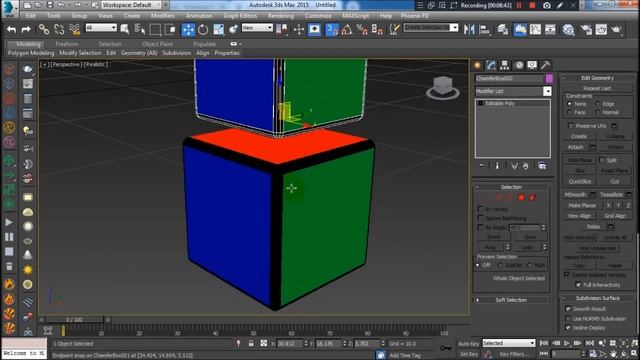Screen dimensions: 640x360
Task: Click the Render Production teapot icon
Action: [616, 29]
